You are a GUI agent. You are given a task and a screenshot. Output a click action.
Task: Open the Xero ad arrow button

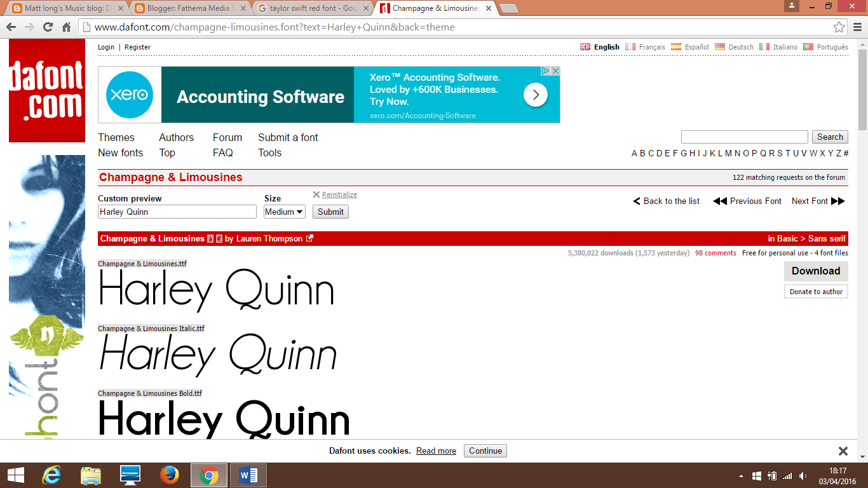[536, 95]
